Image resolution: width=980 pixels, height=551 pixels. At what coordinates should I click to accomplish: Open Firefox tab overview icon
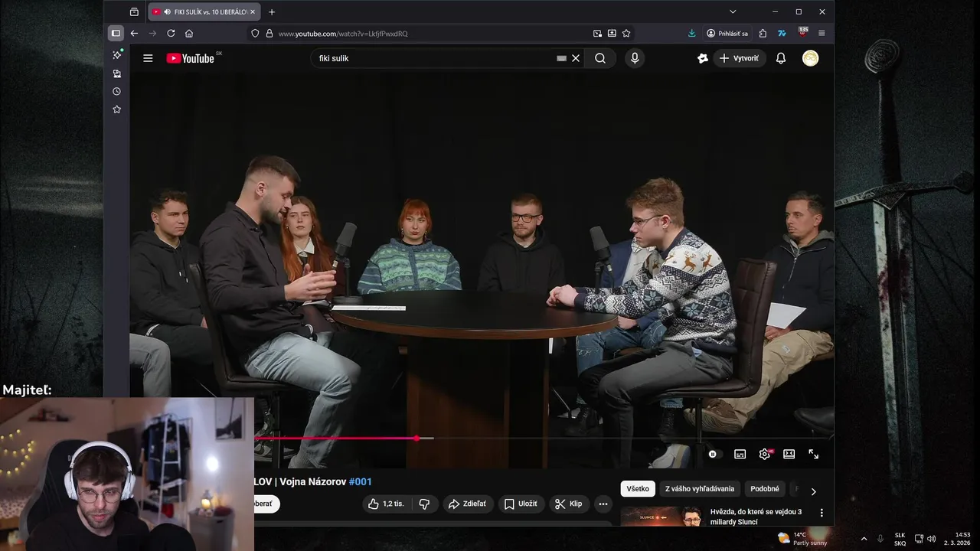tap(134, 11)
